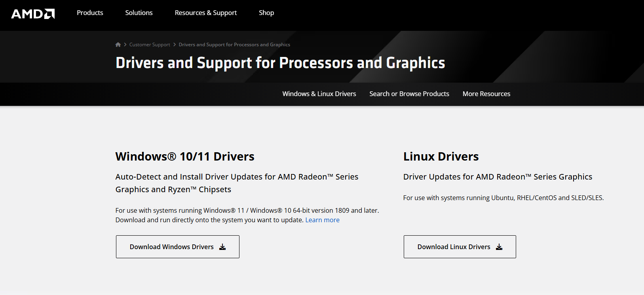644x295 pixels.
Task: Click Download Linux Drivers button
Action: 460,247
